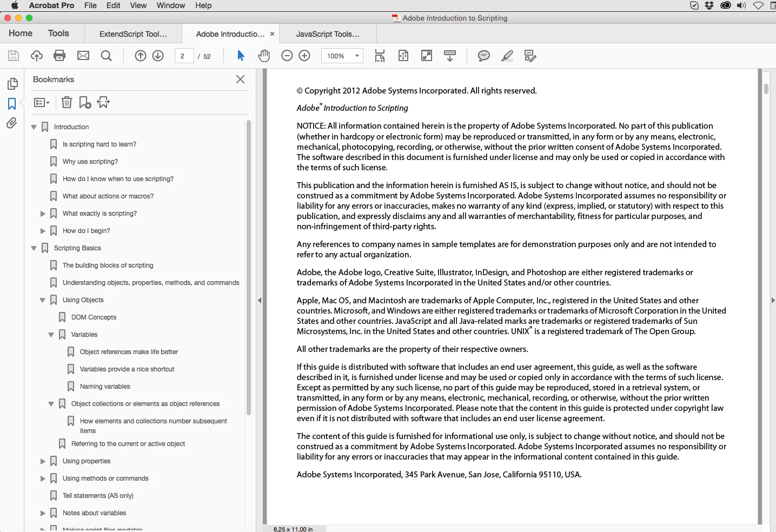Image resolution: width=776 pixels, height=532 pixels.
Task: Open the Apple menu
Action: [15, 5]
